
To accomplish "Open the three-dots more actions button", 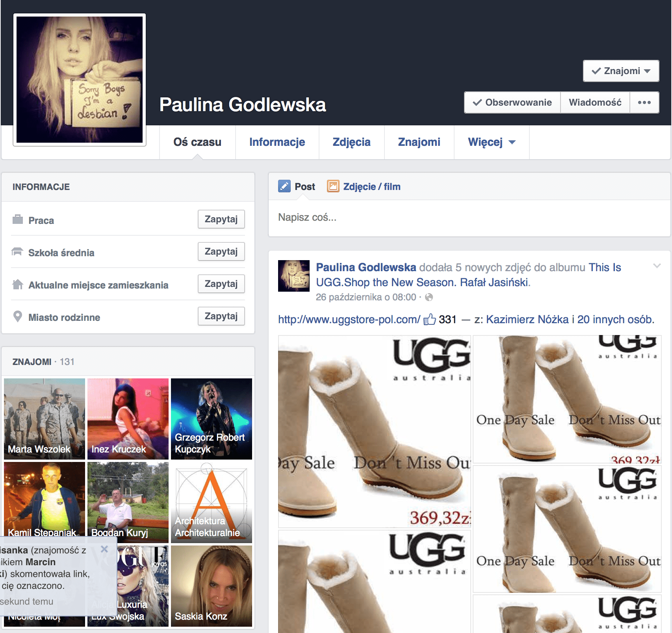I will click(644, 102).
